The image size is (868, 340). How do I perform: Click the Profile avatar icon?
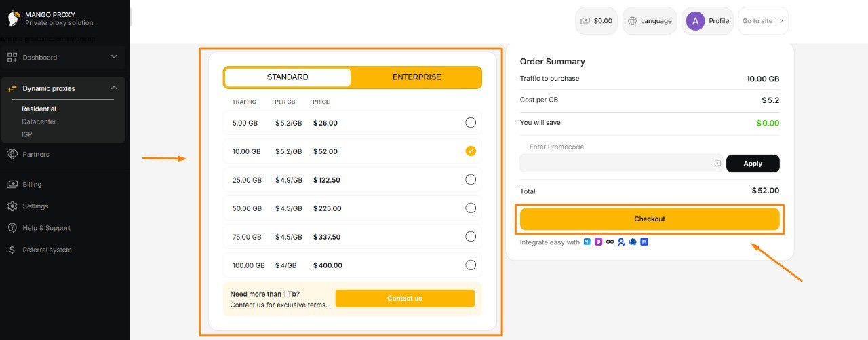(x=695, y=21)
